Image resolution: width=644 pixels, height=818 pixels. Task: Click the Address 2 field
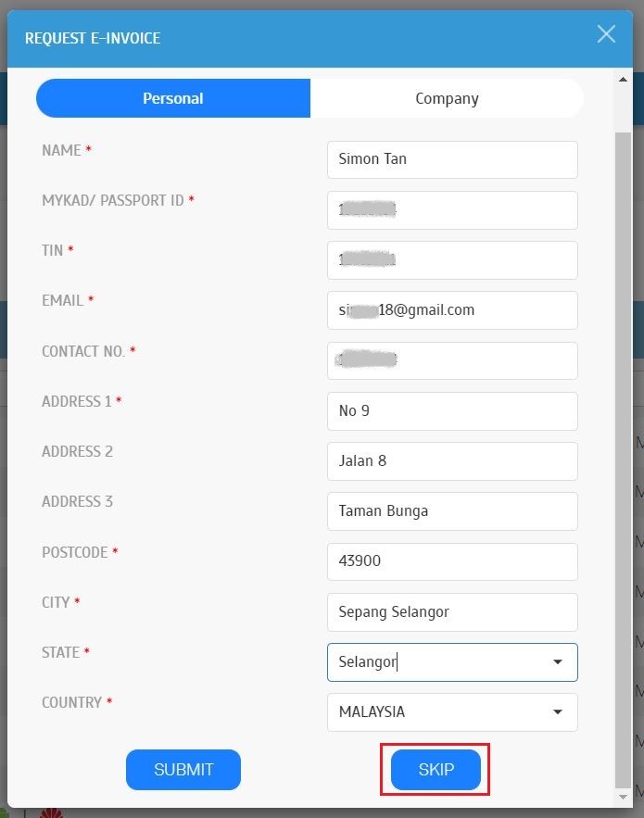coord(452,460)
